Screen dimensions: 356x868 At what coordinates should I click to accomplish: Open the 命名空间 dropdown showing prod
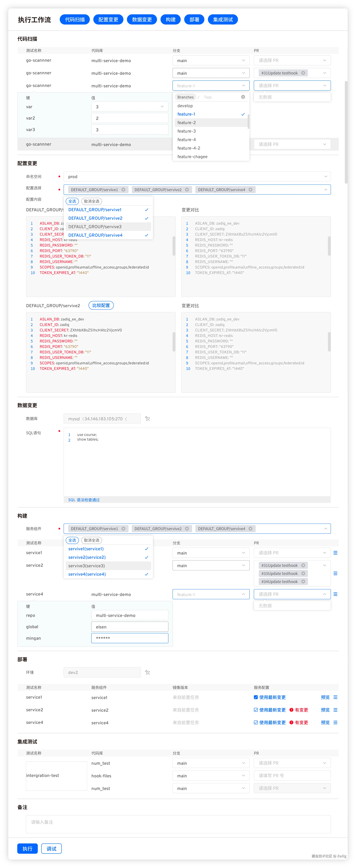pos(197,177)
